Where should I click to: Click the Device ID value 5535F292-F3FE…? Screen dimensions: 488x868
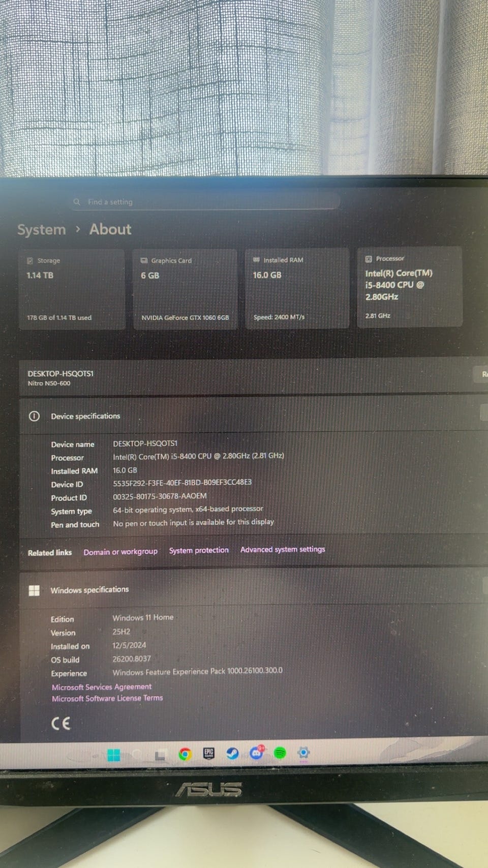(x=182, y=483)
